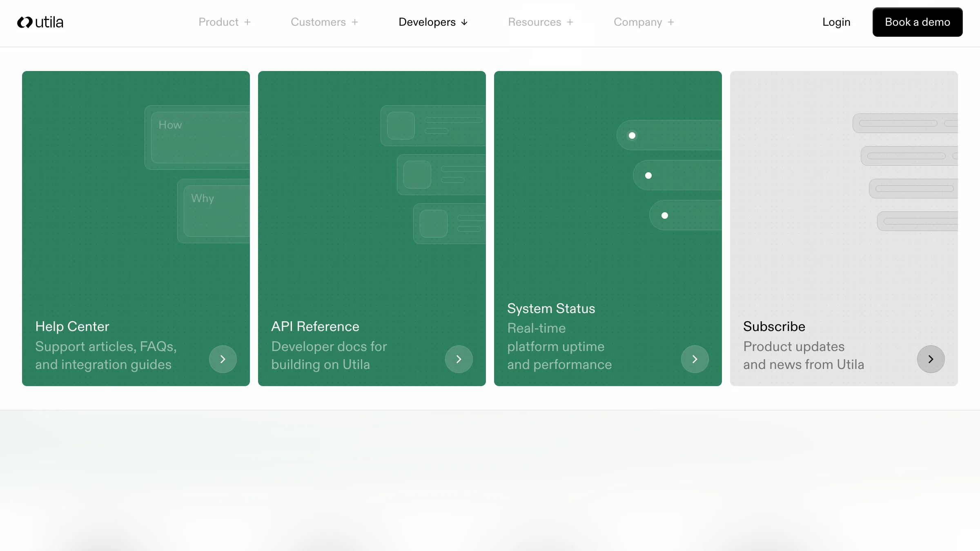Select the System Status card heading

(551, 309)
